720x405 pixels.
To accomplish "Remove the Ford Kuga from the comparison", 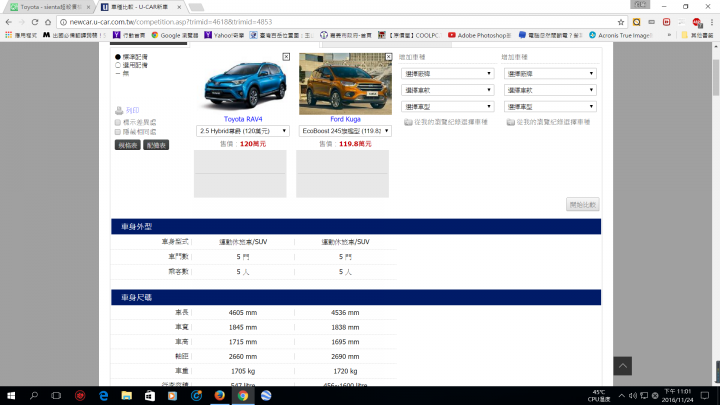I will [389, 57].
